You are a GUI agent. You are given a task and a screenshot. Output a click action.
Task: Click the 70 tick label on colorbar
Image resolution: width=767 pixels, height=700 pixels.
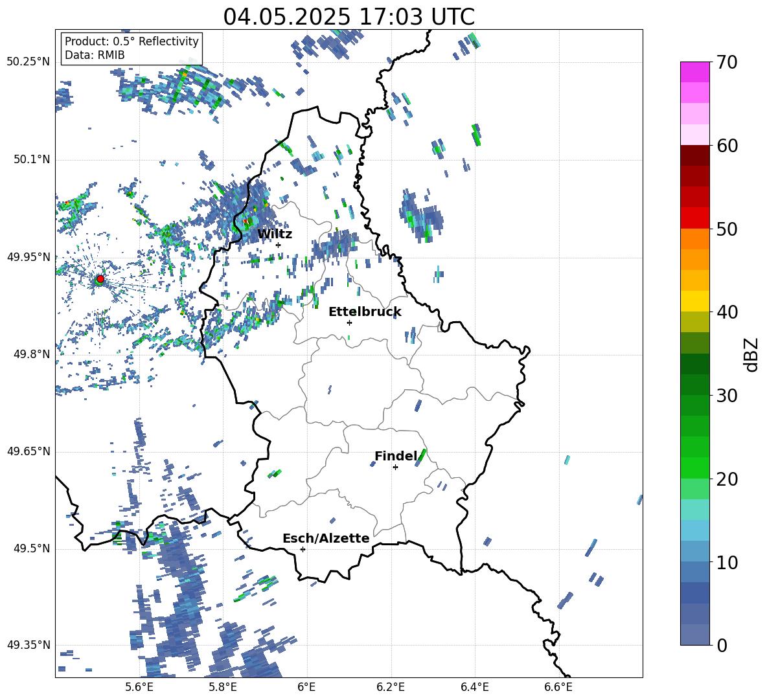[727, 62]
